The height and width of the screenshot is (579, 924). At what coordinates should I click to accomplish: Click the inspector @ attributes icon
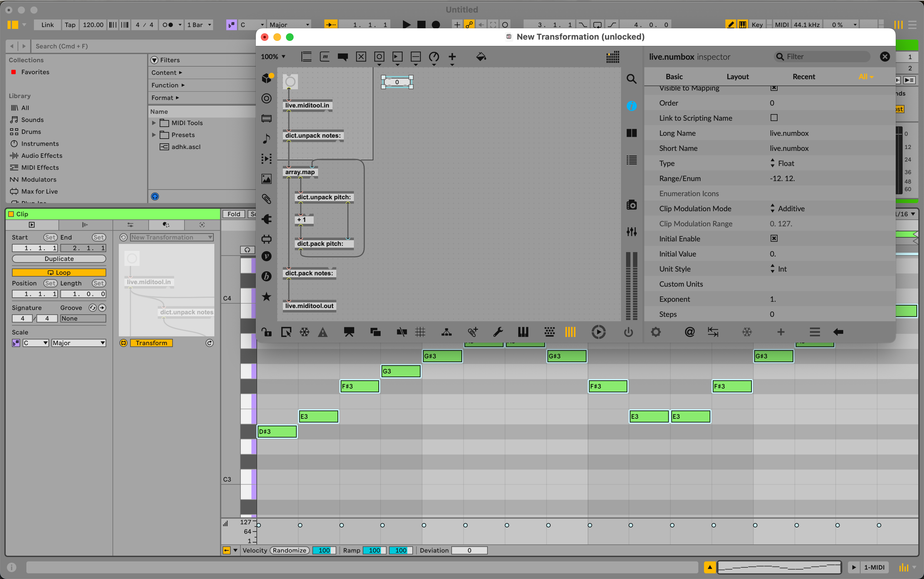pyautogui.click(x=689, y=332)
